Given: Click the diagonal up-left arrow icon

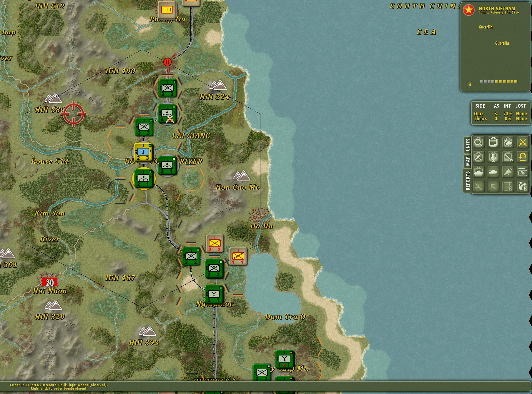Looking at the screenshot, I should click(x=493, y=186).
